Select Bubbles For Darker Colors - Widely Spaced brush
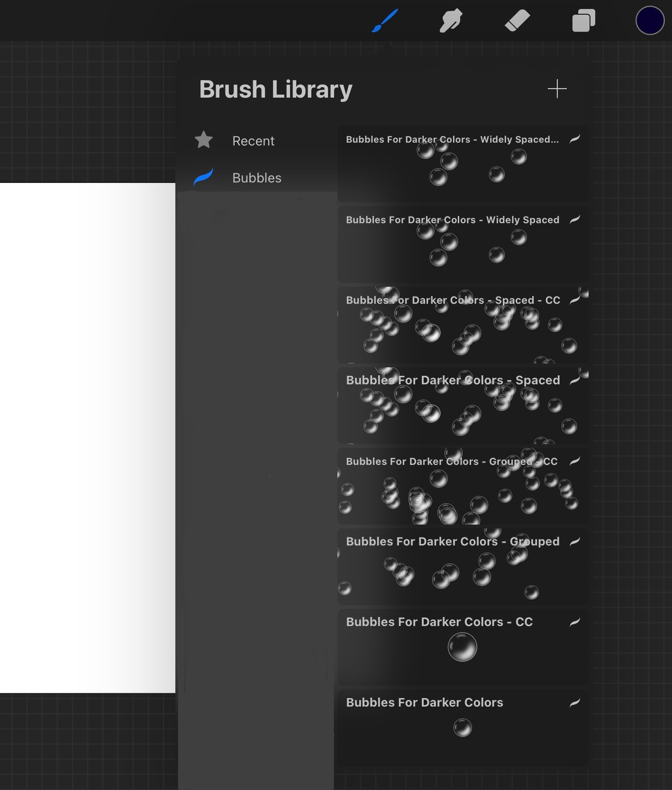Image resolution: width=672 pixels, height=790 pixels. 462,244
